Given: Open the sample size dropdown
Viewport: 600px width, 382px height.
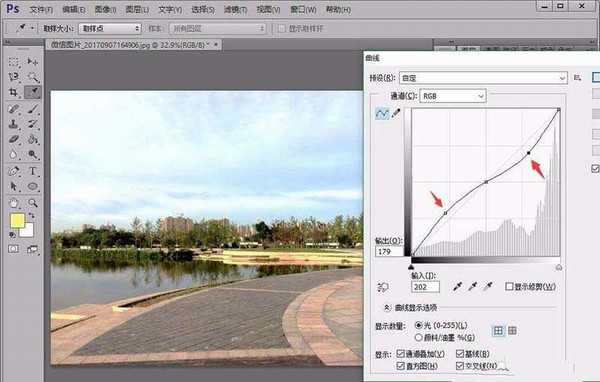Looking at the screenshot, I should coord(110,28).
